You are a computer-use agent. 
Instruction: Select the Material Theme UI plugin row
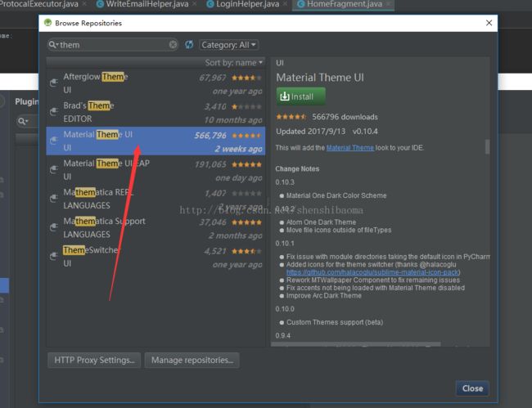[x=156, y=141]
